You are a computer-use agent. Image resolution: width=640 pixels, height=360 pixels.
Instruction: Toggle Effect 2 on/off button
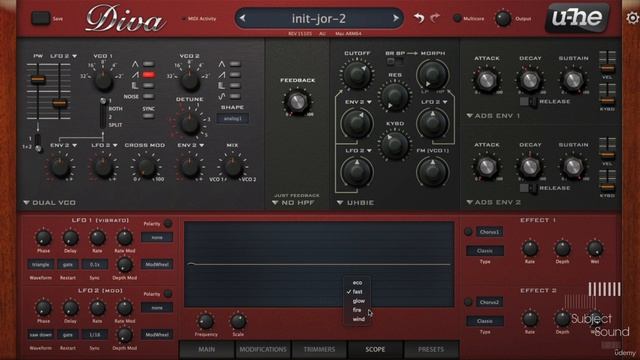[468, 302]
